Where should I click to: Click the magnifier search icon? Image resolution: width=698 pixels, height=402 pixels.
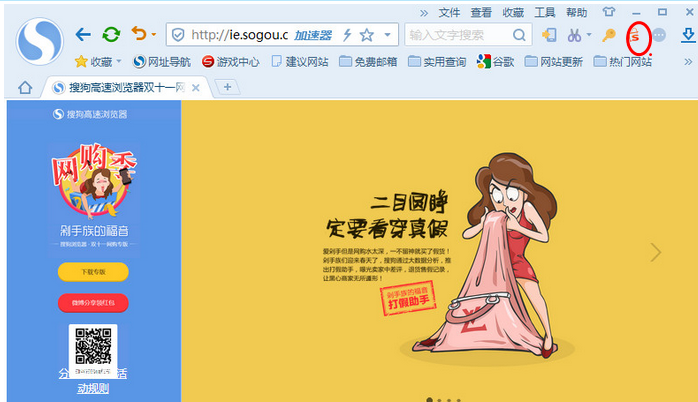pyautogui.click(x=519, y=35)
